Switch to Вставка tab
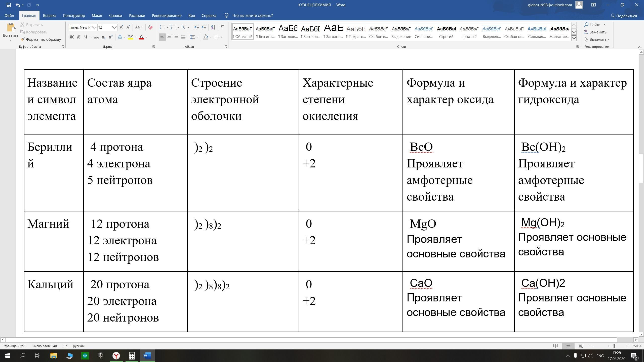The height and width of the screenshot is (362, 644). (x=50, y=16)
